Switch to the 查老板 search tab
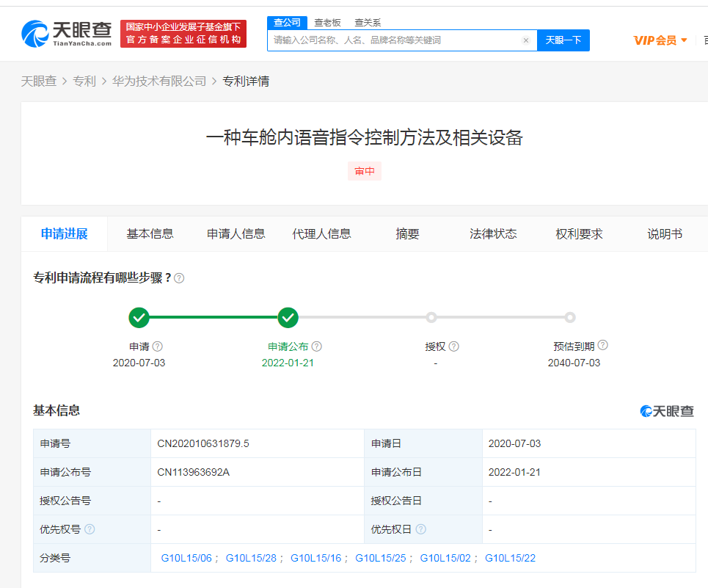 (327, 23)
